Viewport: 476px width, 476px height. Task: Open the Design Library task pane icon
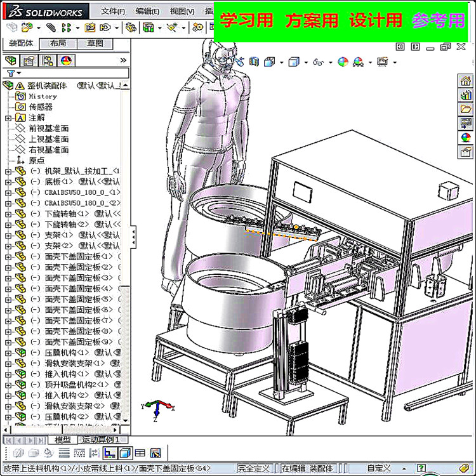click(x=466, y=95)
